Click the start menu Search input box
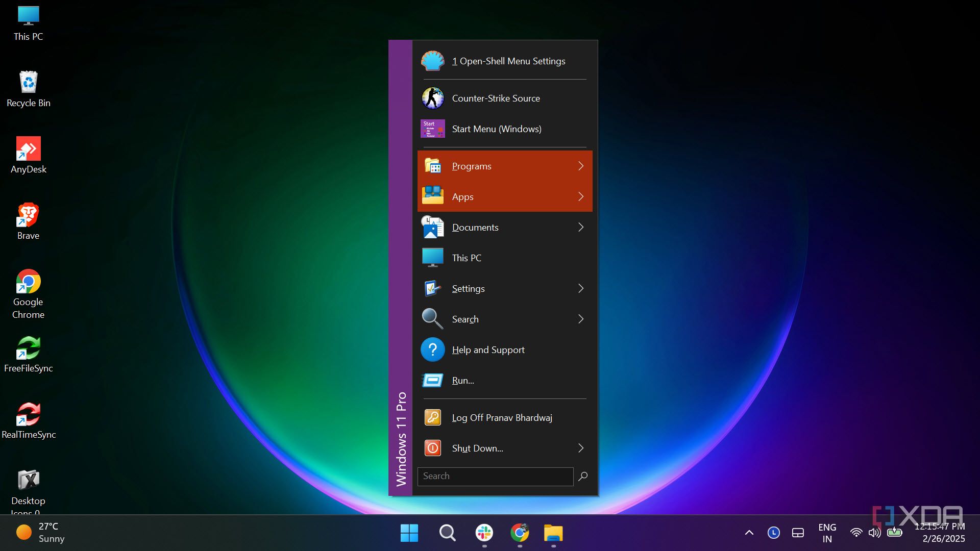 coord(495,477)
